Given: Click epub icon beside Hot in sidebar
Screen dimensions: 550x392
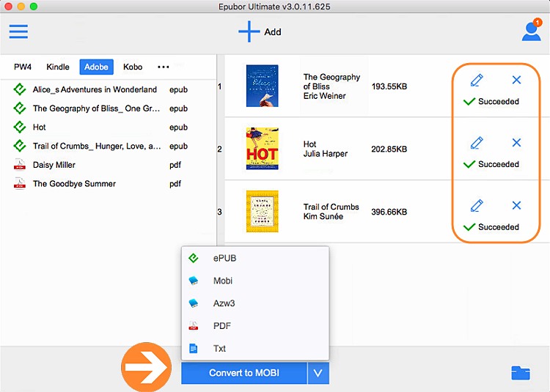Looking at the screenshot, I should click(20, 127).
